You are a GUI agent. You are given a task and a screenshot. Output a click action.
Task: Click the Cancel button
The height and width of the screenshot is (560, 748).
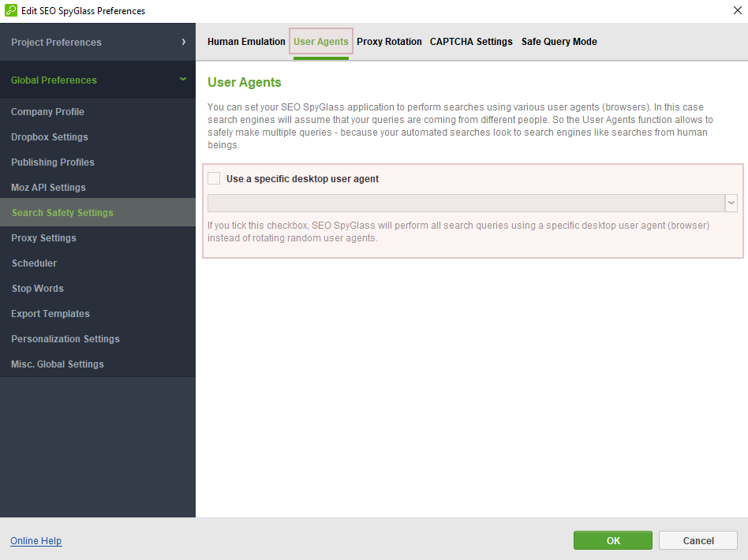coord(698,540)
